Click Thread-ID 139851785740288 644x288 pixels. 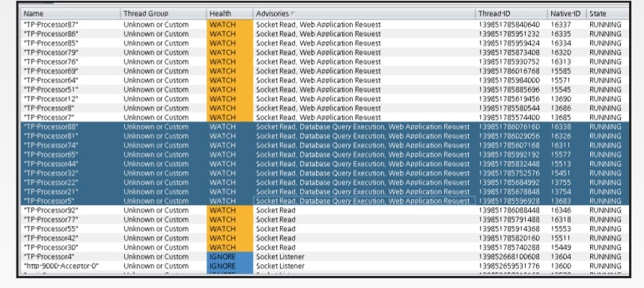509,248
